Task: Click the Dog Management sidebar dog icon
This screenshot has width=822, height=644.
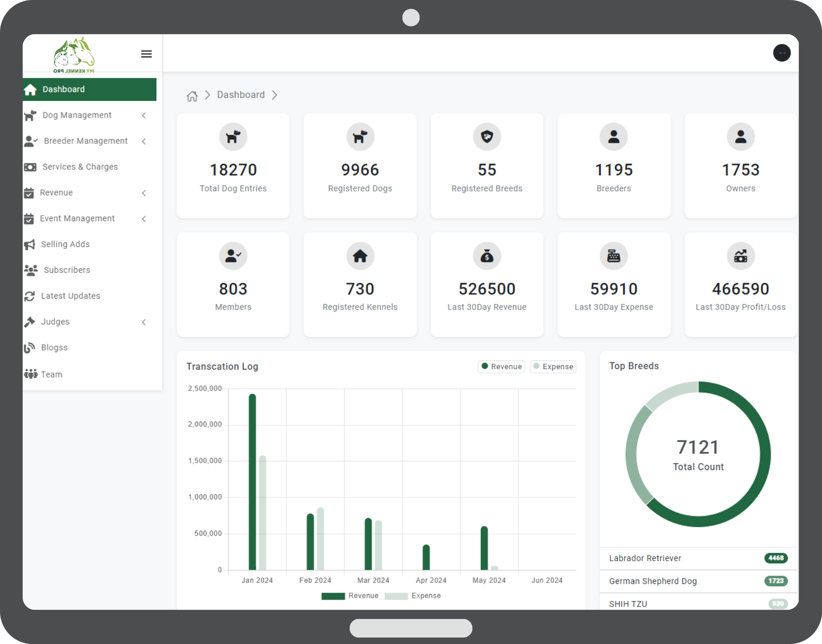Action: [30, 115]
